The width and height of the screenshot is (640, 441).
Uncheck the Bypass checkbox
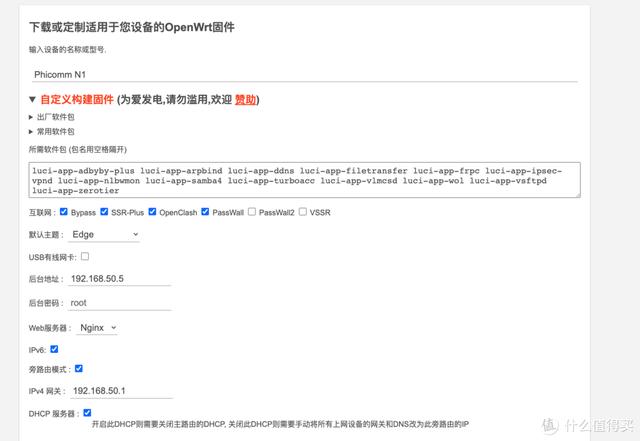coord(64,212)
